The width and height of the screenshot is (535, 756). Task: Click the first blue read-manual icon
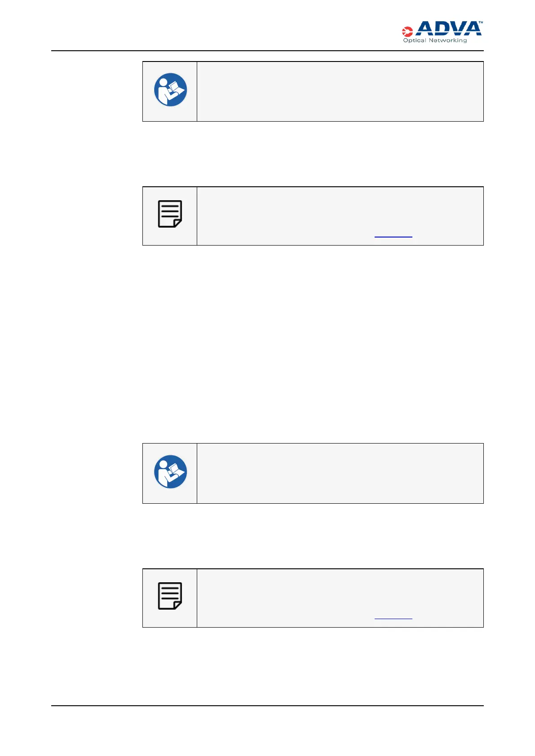[170, 90]
